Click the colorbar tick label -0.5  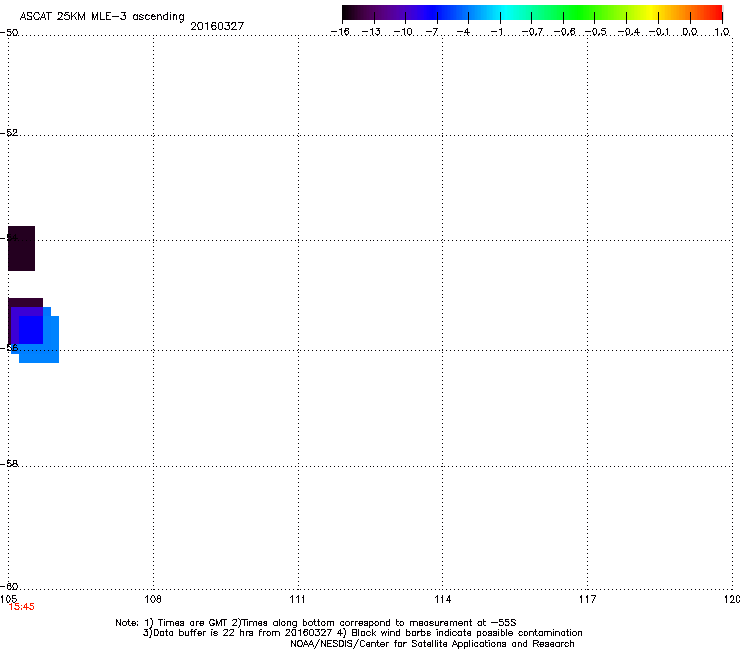tap(596, 32)
